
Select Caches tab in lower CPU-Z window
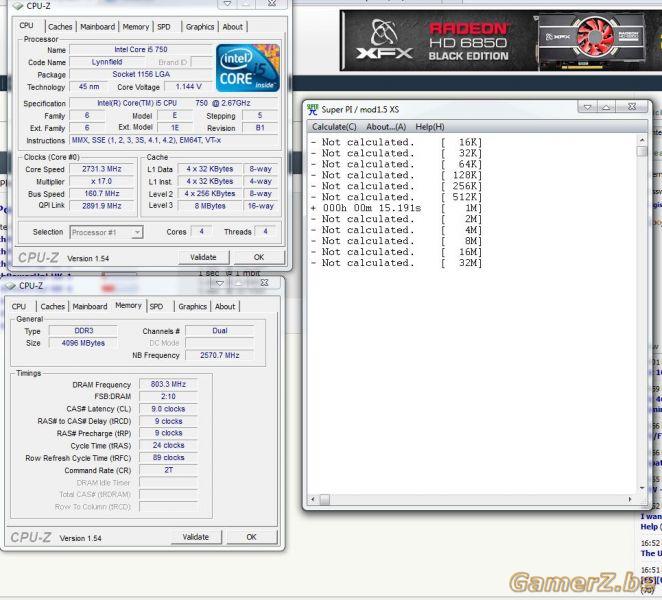pos(52,306)
